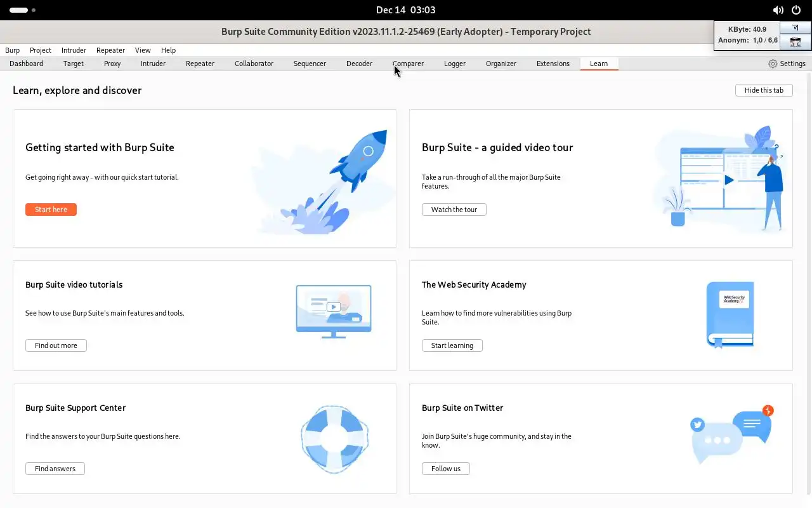The image size is (812, 508).
Task: Click the 'Take a run-through' description text
Action: click(x=491, y=182)
